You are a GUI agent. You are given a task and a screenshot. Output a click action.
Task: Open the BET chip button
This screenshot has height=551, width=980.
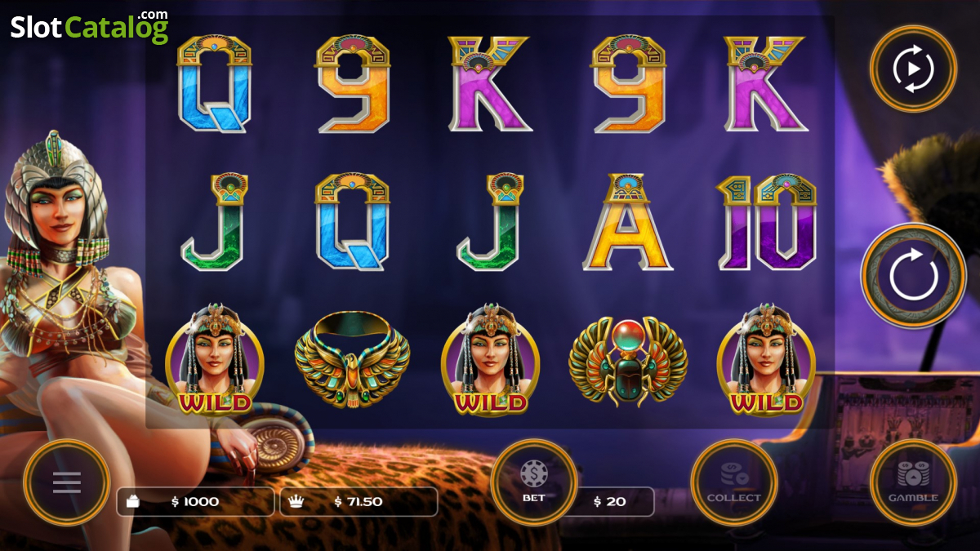[x=534, y=482]
